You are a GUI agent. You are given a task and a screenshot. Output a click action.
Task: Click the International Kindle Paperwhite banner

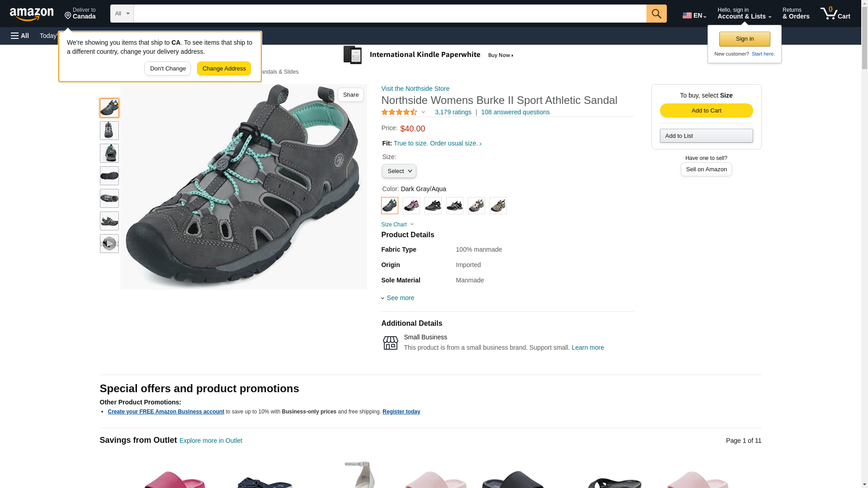429,55
